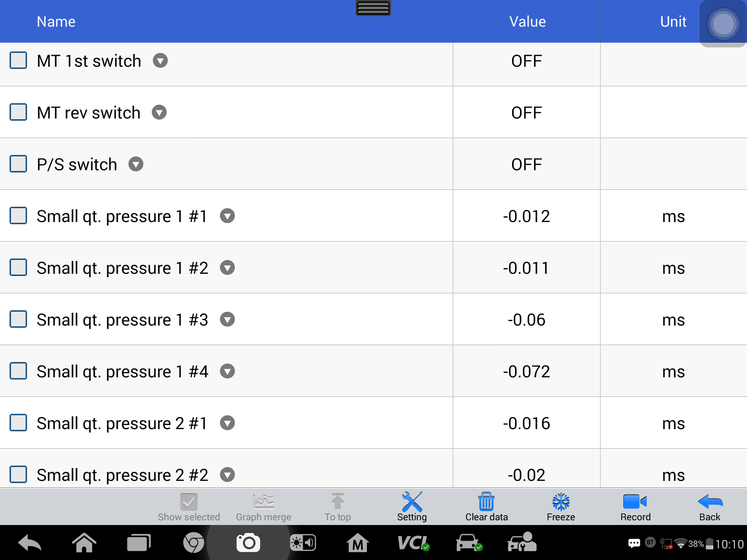Open the Chrome browser icon
Image resolution: width=747 pixels, height=560 pixels.
(x=193, y=543)
